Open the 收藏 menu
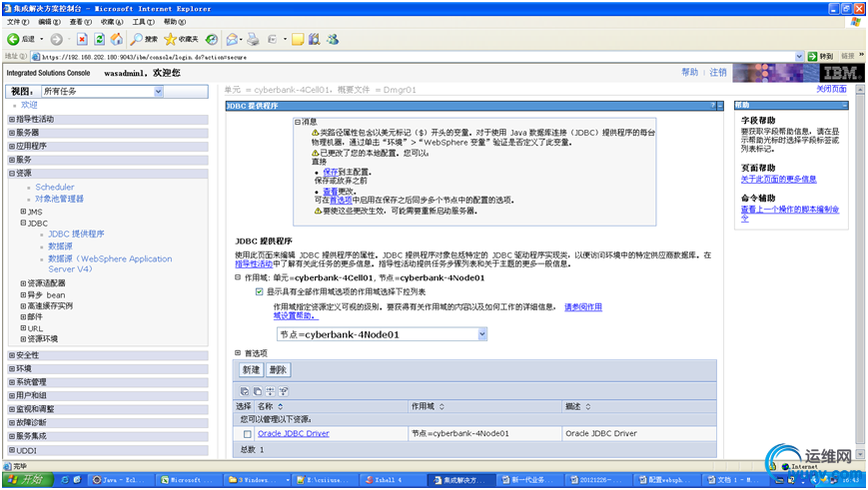Viewport: 868px width, 490px height. (x=112, y=22)
